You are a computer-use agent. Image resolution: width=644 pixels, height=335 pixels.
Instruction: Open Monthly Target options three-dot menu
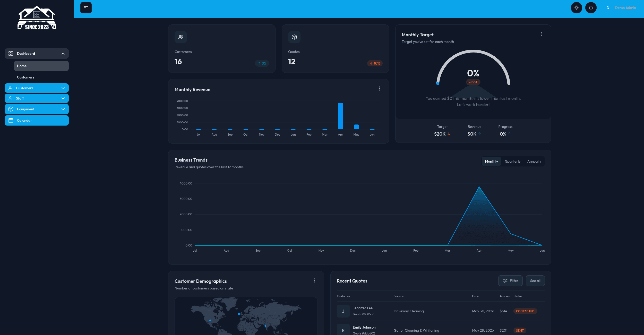(542, 34)
